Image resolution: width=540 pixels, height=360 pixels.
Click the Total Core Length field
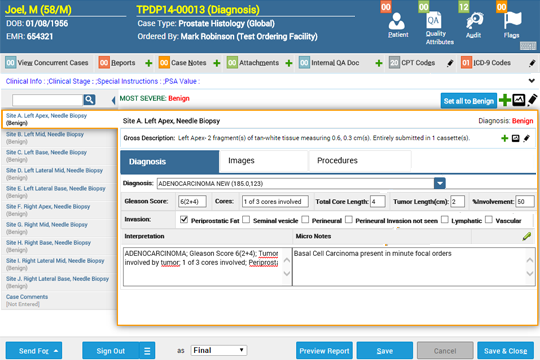click(x=377, y=202)
